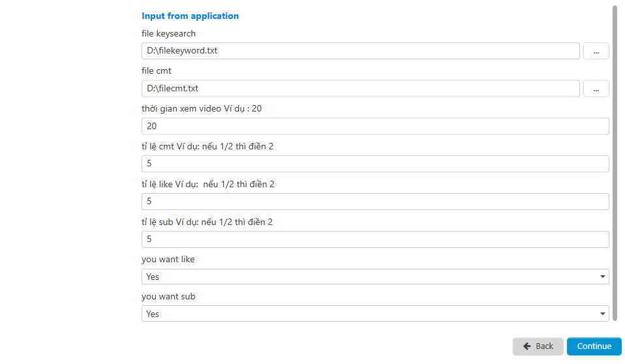Click the browse button for file keysearch
Screen dimensions: 625x364
pyautogui.click(x=596, y=51)
